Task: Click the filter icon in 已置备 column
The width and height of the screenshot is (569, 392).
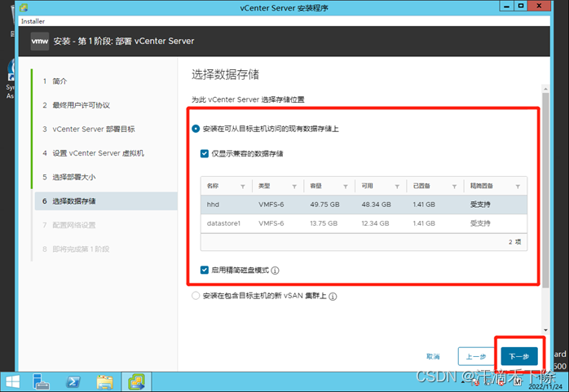Action: pyautogui.click(x=454, y=187)
